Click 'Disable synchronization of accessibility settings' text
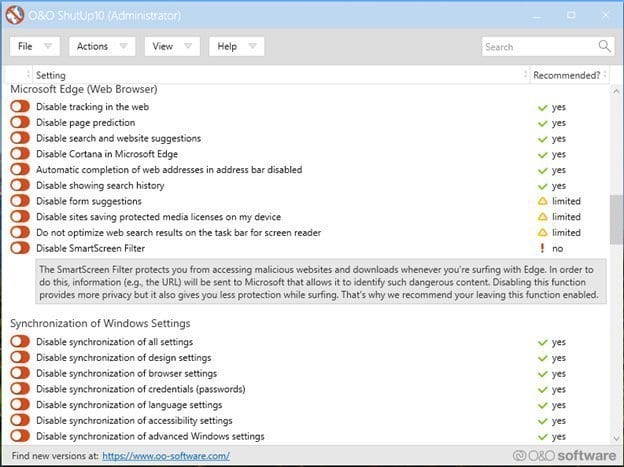The width and height of the screenshot is (624, 467). coord(134,420)
